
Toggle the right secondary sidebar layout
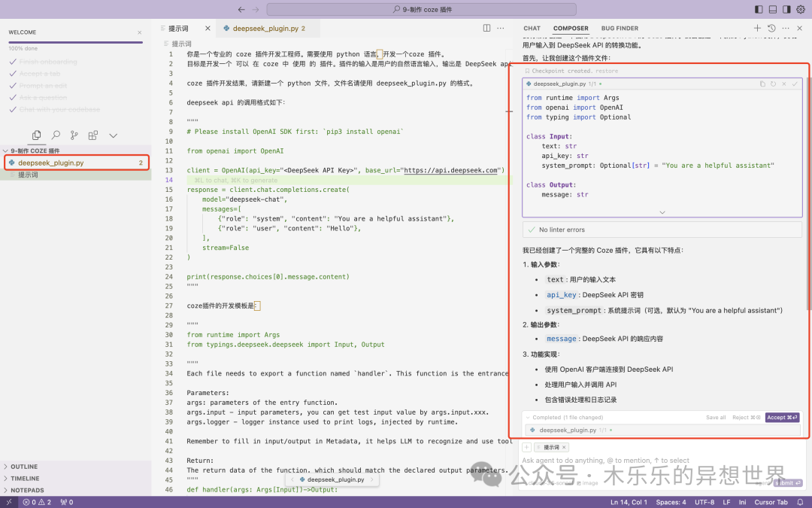point(786,9)
